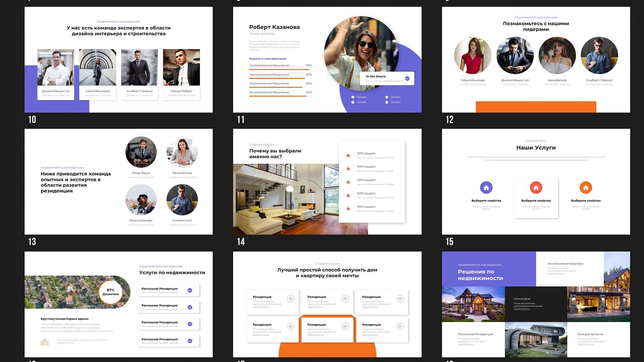Click the living room interior photo on slide 14

pos(286,199)
